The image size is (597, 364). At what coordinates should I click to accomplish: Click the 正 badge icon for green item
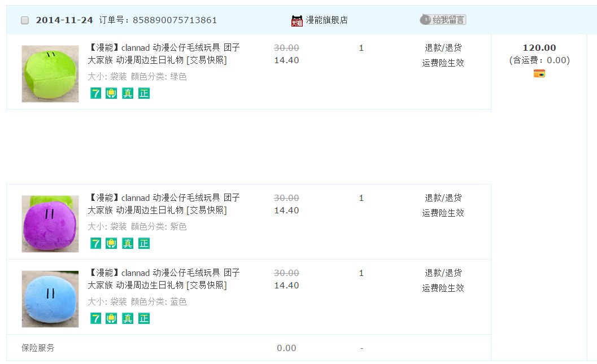click(144, 93)
